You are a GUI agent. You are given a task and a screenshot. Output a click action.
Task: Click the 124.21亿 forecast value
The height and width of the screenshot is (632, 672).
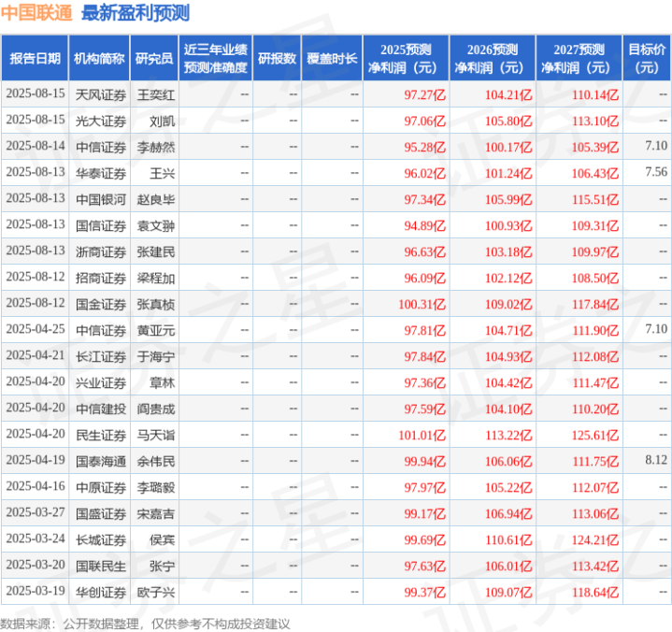pyautogui.click(x=595, y=539)
